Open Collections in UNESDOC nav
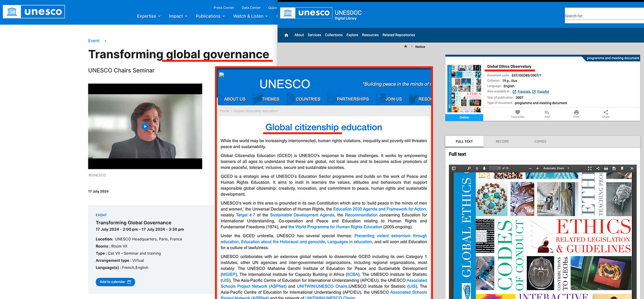Viewport: 644px width, 299px height. click(x=334, y=35)
